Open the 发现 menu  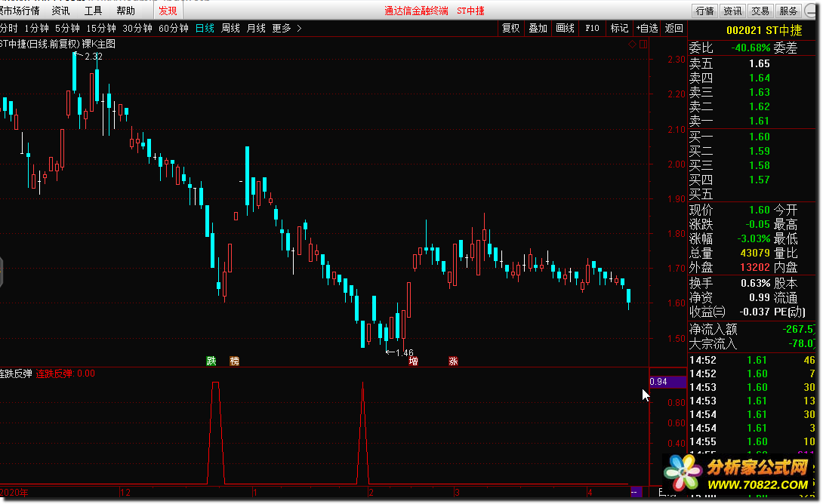click(168, 11)
